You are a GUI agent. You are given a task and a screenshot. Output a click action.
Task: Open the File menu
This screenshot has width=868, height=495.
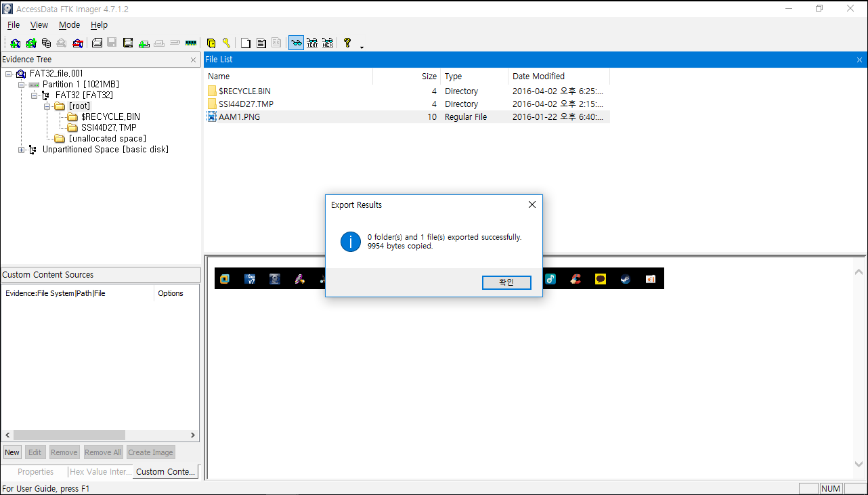(14, 25)
